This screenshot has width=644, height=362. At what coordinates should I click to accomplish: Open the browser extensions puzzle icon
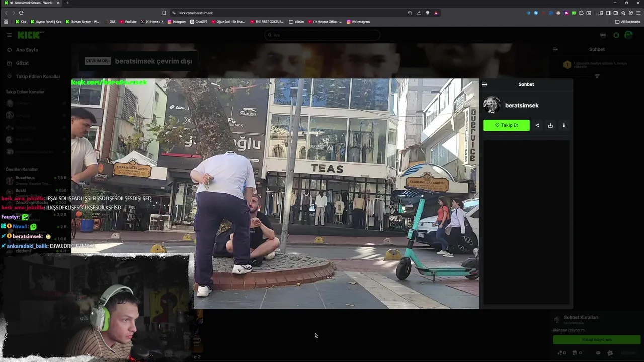tap(581, 13)
